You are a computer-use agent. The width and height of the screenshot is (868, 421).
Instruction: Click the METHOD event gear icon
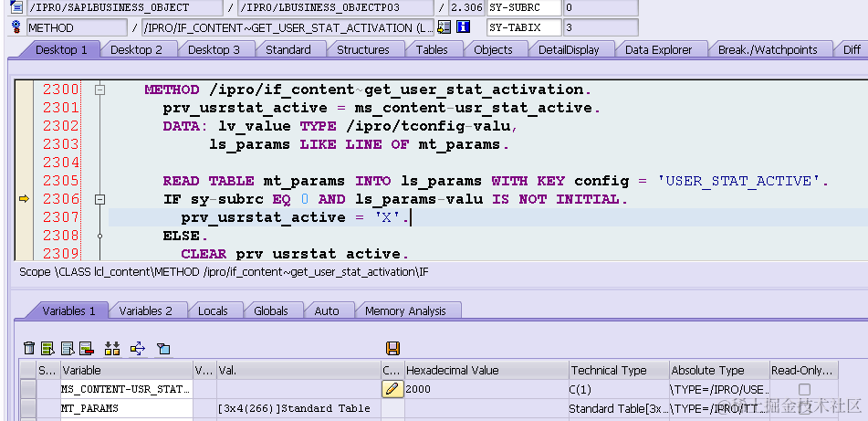(16, 27)
